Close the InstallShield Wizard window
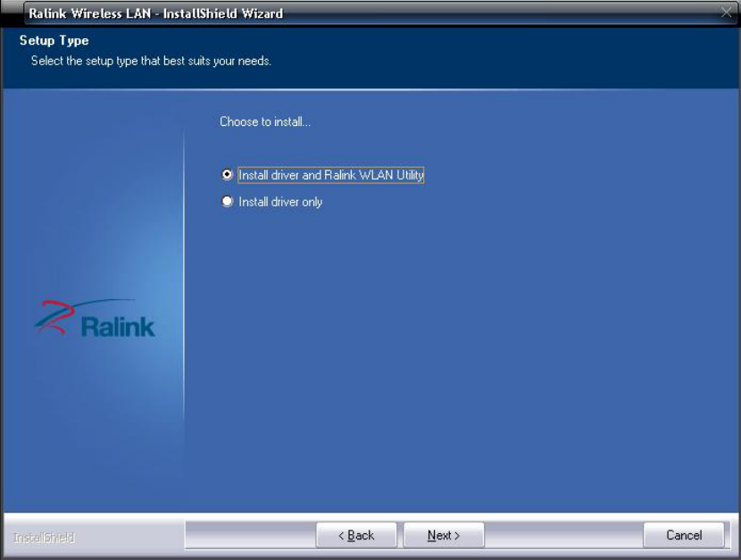Screen dimensions: 741x560 click(727, 13)
